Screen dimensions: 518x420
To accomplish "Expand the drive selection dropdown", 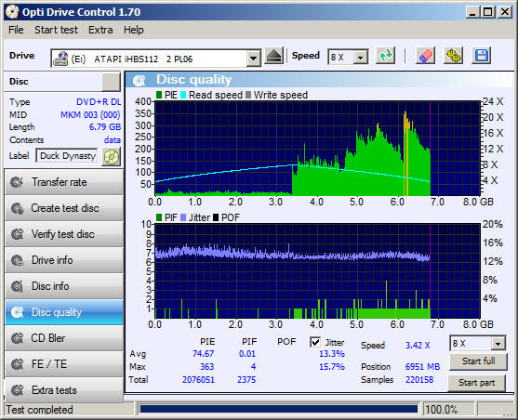I will pyautogui.click(x=253, y=59).
